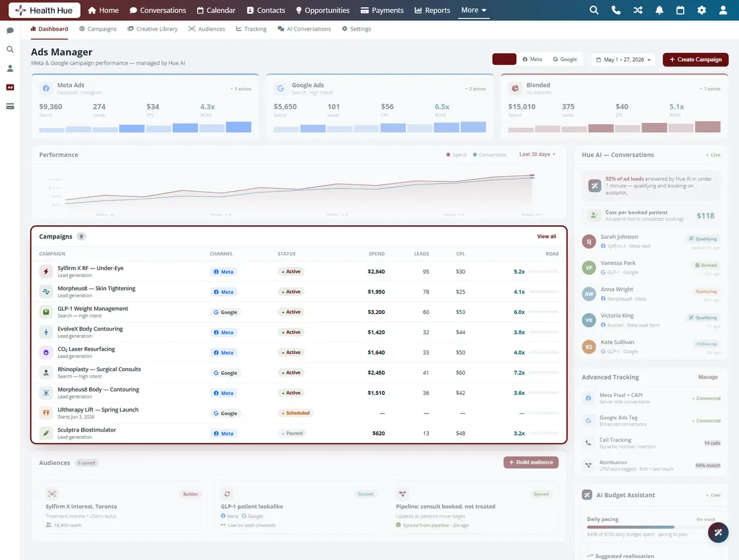Click Manage in Advanced Tracking

[x=708, y=377]
